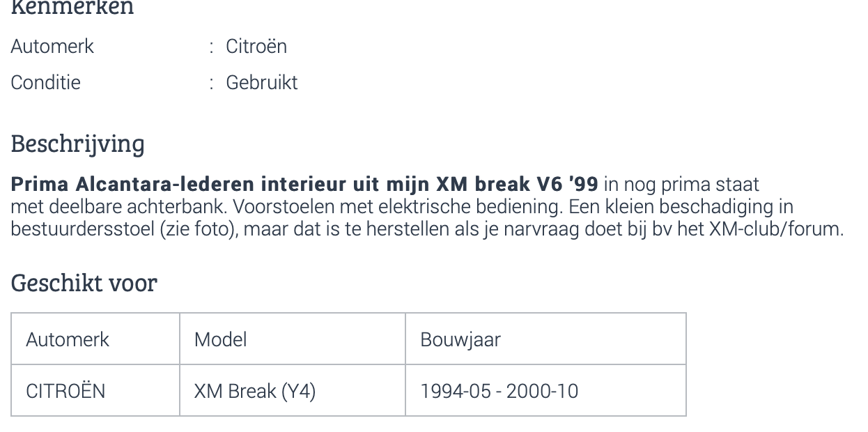The image size is (868, 432).
Task: Click the Bouwjaar table column header
Action: click(546, 339)
